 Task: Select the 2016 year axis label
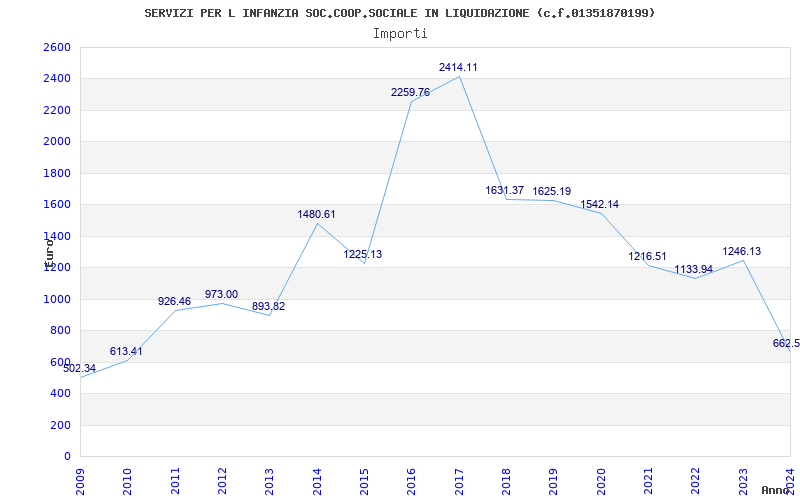pos(411,481)
